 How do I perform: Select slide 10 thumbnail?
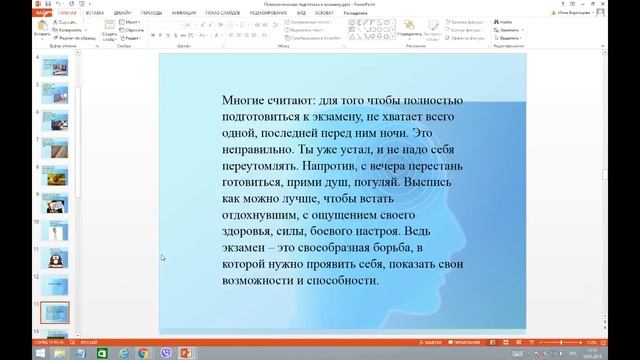pos(55,231)
